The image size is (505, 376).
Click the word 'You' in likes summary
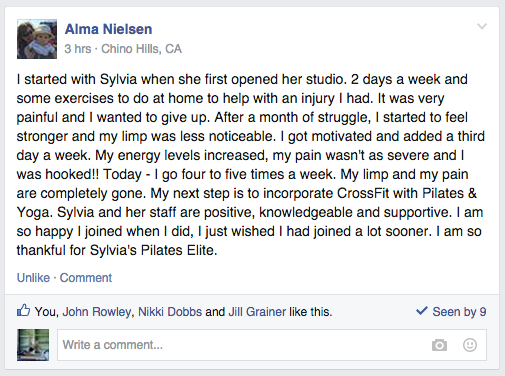[46, 312]
